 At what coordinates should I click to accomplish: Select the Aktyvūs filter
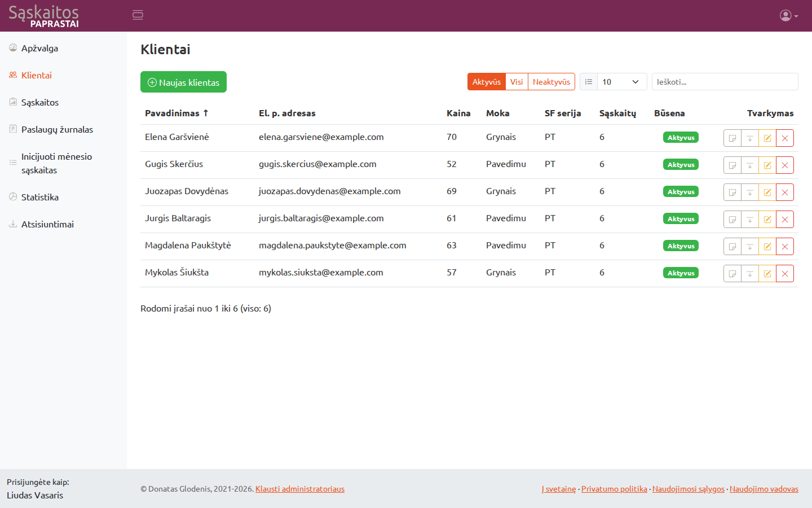487,82
